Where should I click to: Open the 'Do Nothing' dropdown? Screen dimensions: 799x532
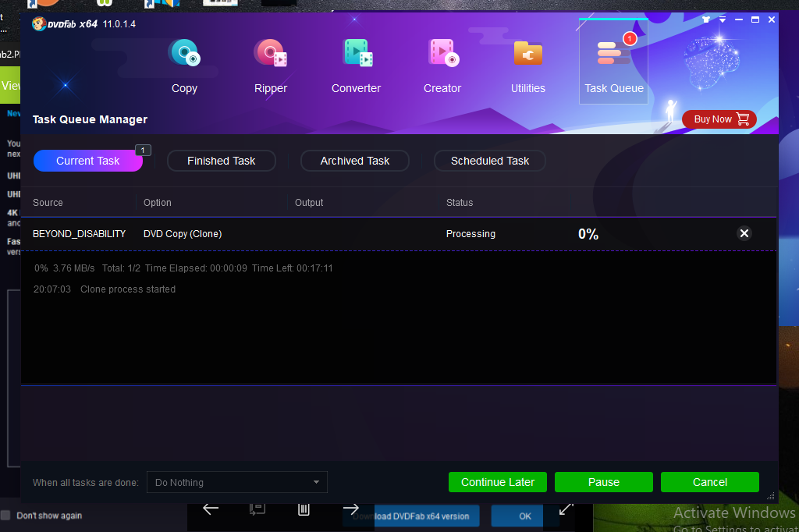pos(237,482)
